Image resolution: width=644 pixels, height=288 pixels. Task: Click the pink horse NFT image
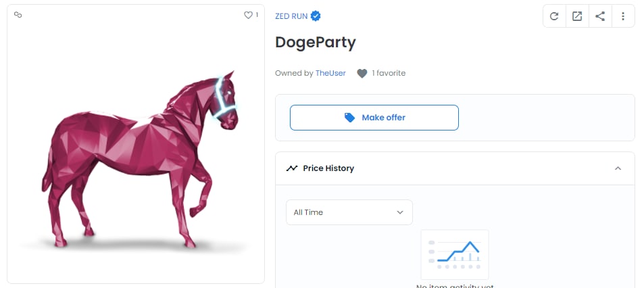point(140,159)
